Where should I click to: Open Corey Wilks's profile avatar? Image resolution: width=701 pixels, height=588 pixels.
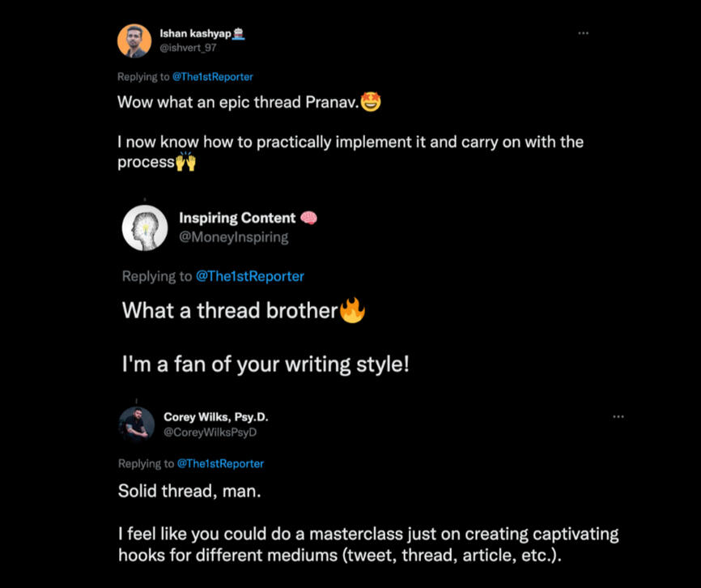(x=136, y=424)
